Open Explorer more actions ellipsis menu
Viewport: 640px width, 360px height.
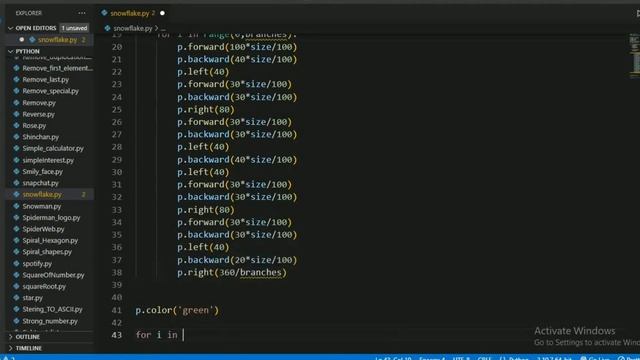pos(82,13)
